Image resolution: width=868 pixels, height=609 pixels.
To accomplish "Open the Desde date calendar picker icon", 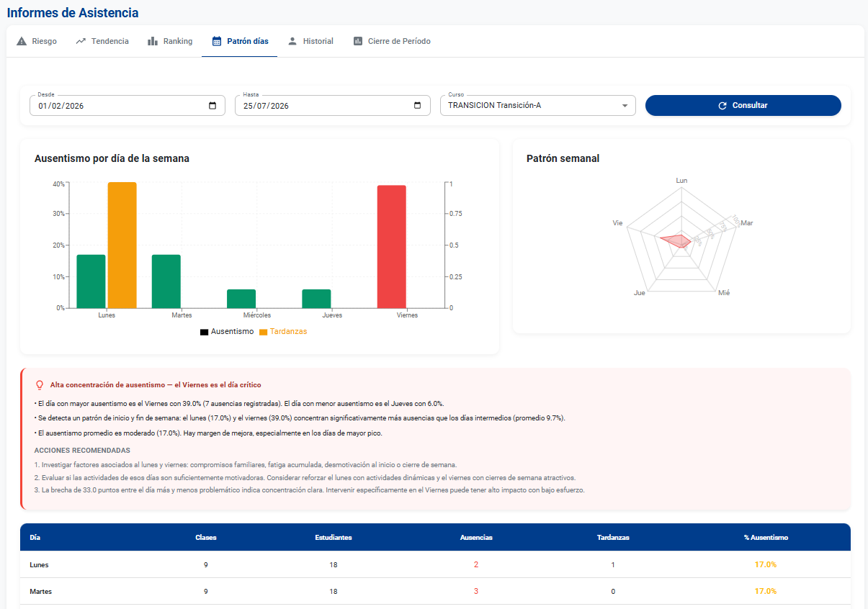I will 212,106.
